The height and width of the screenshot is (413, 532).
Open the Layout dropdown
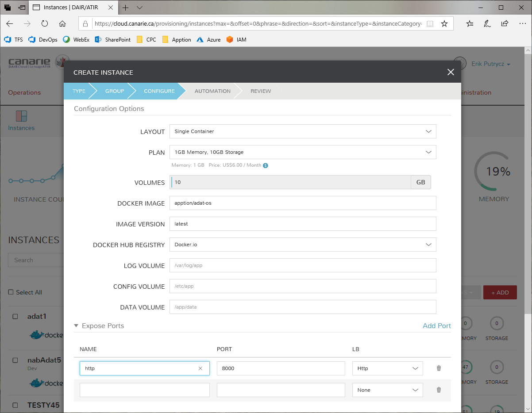tap(303, 131)
